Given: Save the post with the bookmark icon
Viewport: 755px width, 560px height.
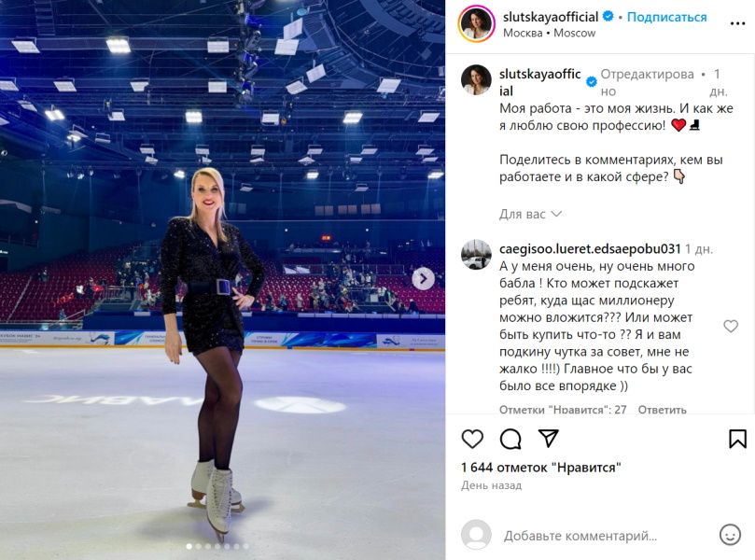Looking at the screenshot, I should (737, 439).
